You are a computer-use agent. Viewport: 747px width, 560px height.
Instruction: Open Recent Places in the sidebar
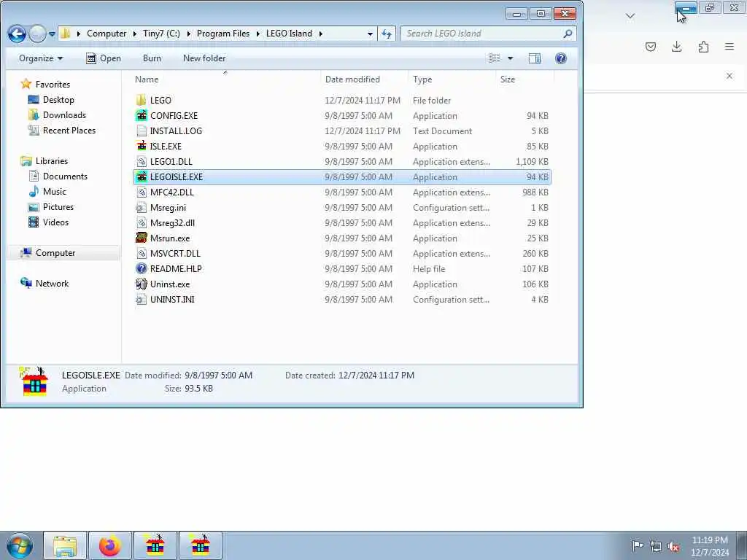pyautogui.click(x=69, y=131)
